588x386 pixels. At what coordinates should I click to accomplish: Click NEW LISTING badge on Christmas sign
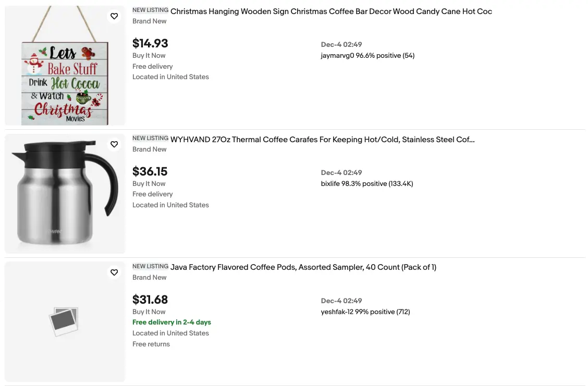point(150,10)
